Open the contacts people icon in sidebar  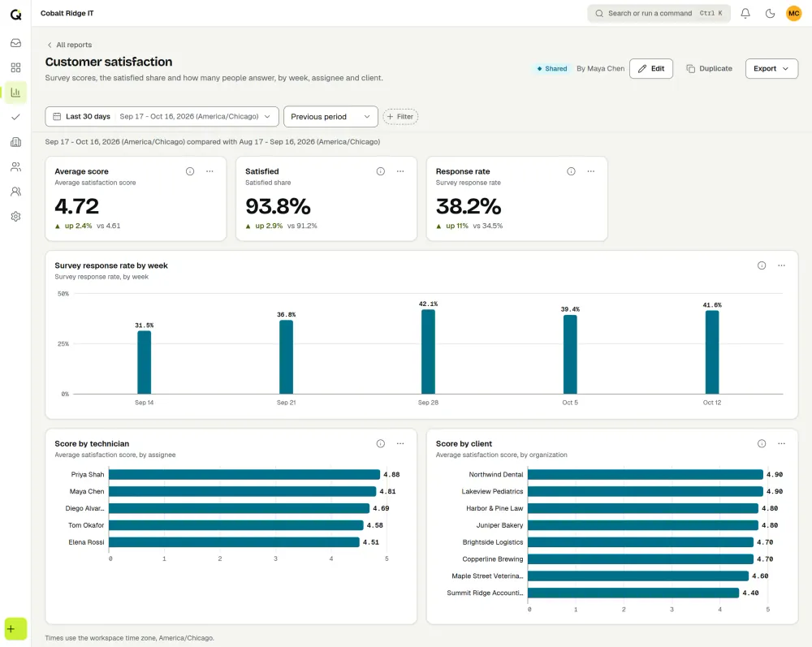tap(15, 166)
